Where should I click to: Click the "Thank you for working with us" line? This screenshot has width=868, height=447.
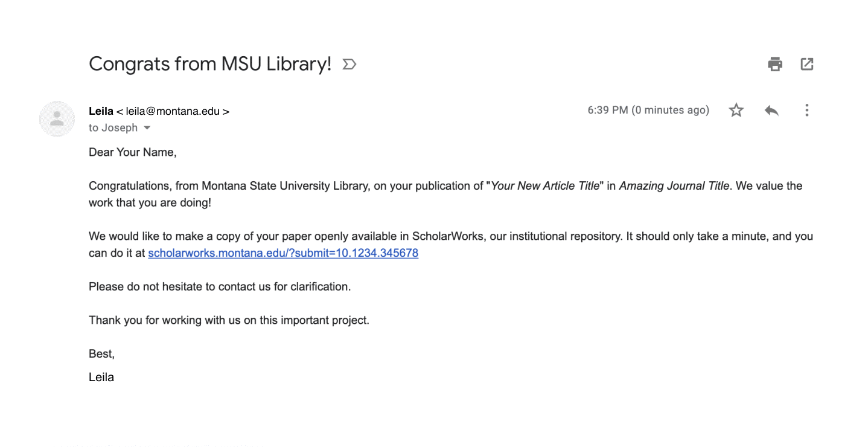(229, 320)
